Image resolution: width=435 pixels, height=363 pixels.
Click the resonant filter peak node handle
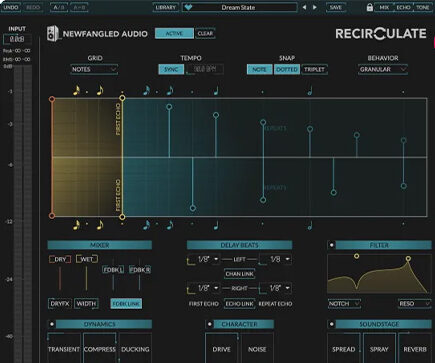coord(408,258)
